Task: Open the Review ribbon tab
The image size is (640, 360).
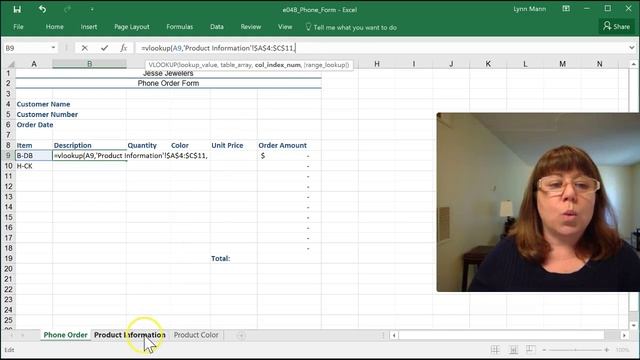Action: (251, 27)
